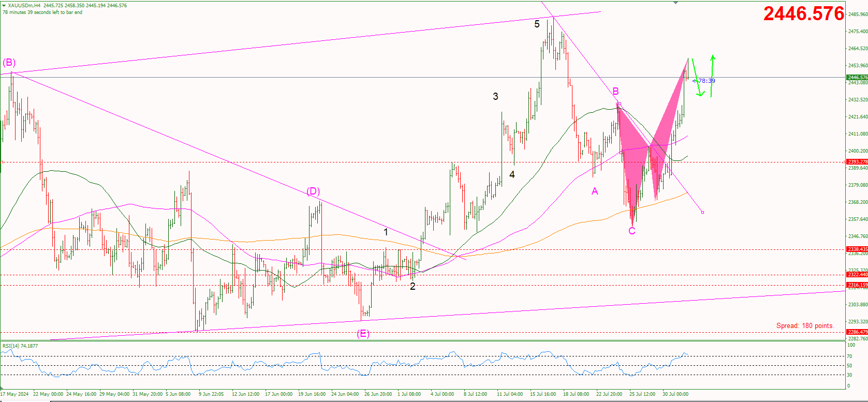Select the magenta correction label A
Screen dimensions: 868x402
click(595, 191)
